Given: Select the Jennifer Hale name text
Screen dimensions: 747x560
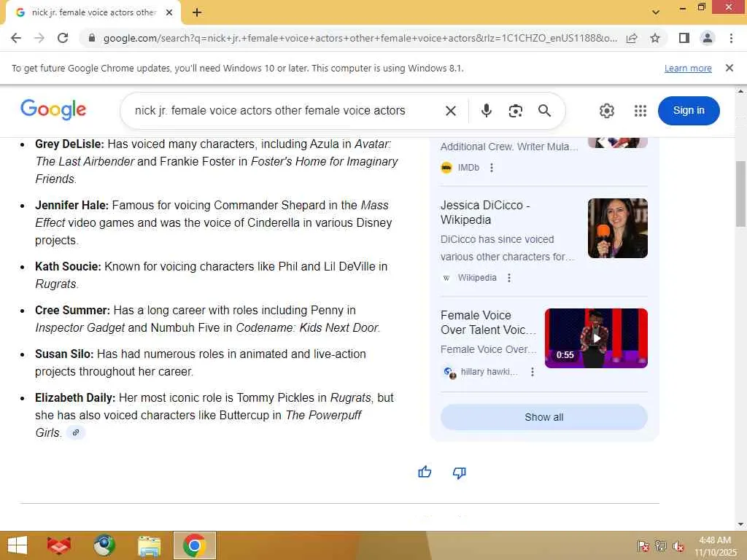Looking at the screenshot, I should pos(72,205).
